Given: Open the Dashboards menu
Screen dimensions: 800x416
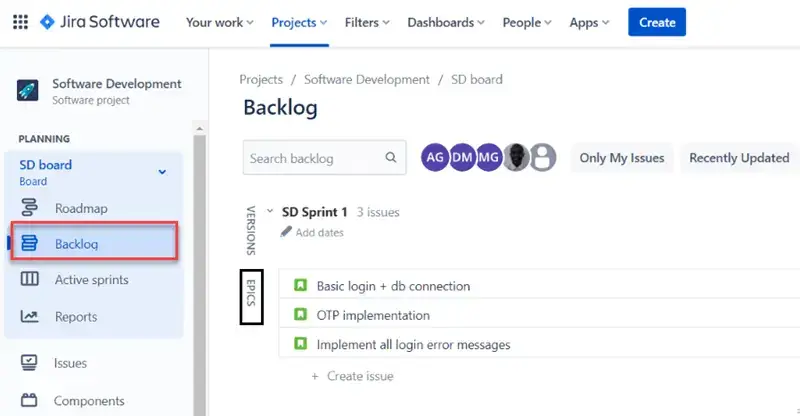Looking at the screenshot, I should [446, 22].
